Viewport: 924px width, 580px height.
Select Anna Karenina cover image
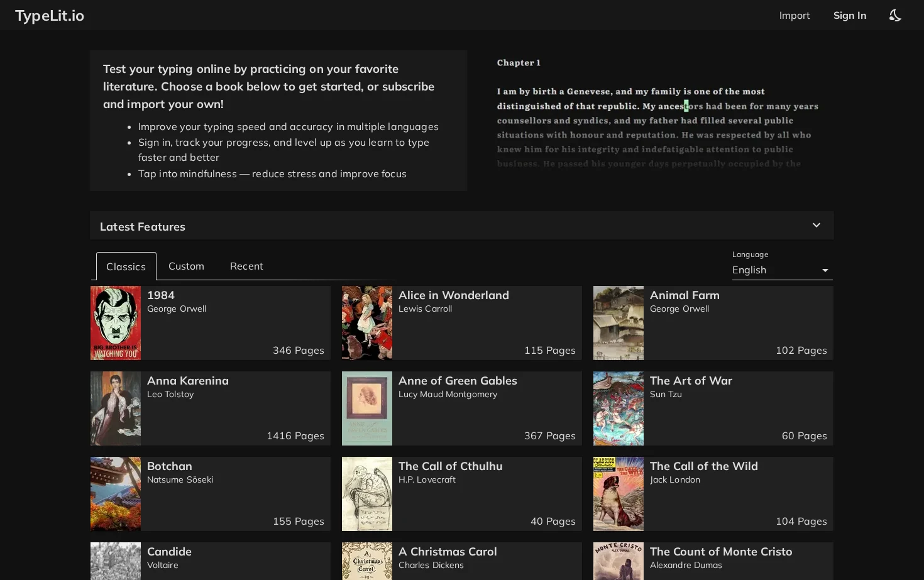(116, 408)
